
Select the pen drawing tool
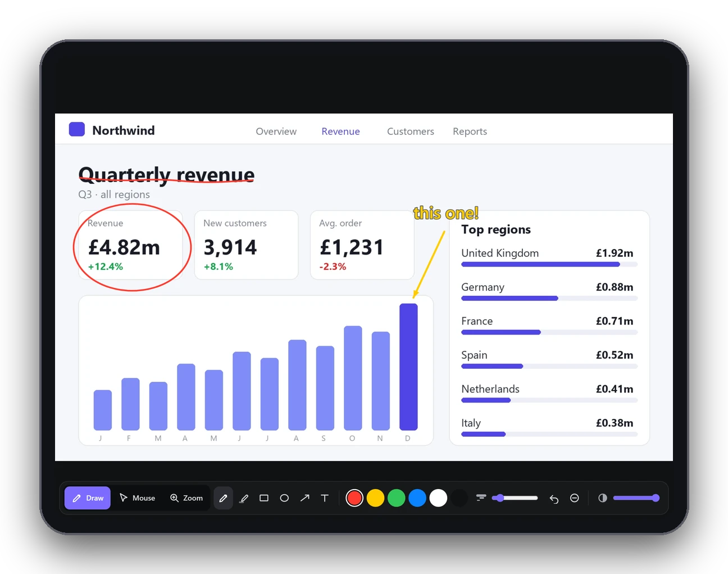[223, 498]
